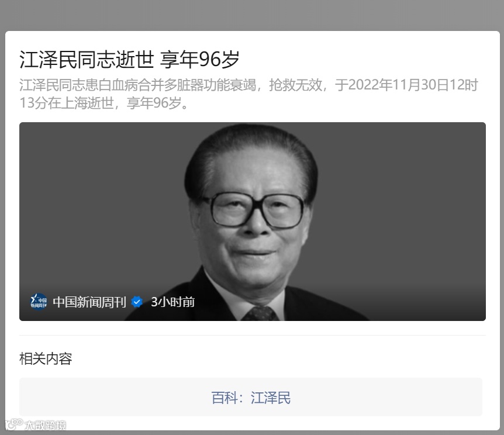Screen dimensions: 504x435
Task: Open the headline 江泽民同志逝世 享年96岁
Action: (x=129, y=60)
